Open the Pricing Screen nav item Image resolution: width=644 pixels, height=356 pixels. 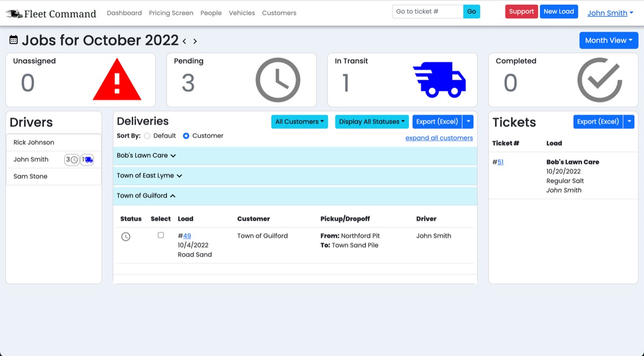point(171,13)
